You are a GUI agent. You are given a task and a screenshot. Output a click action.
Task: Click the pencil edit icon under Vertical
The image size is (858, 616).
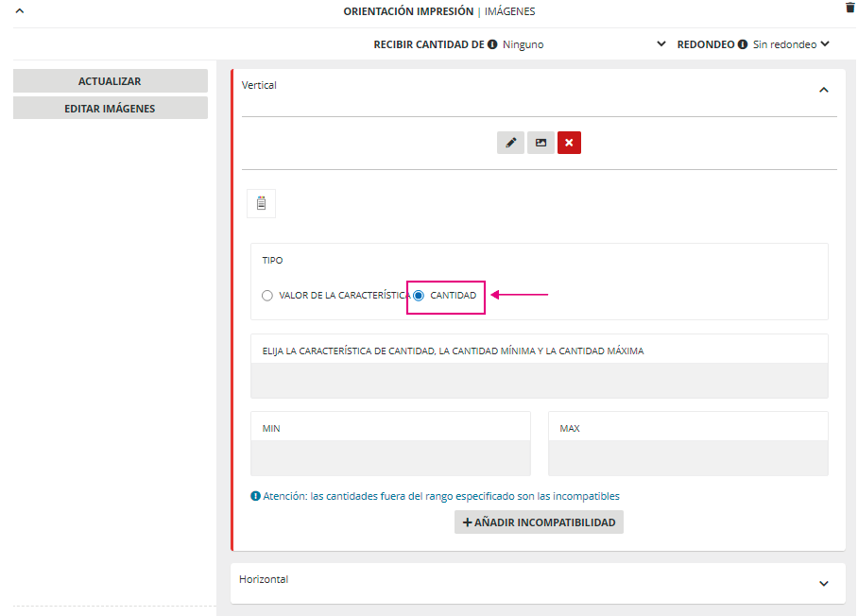(510, 143)
